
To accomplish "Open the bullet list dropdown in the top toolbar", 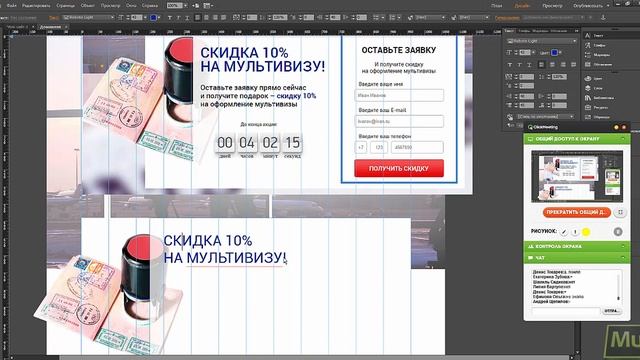I will [378, 18].
